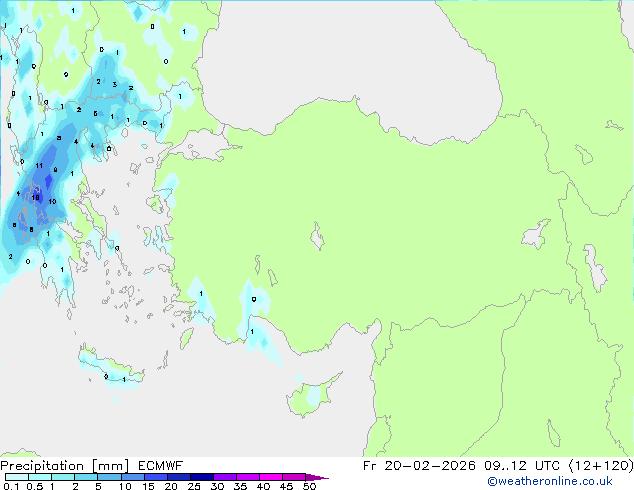Click the legend scale label '40'
The height and width of the screenshot is (490, 634).
click(x=264, y=486)
